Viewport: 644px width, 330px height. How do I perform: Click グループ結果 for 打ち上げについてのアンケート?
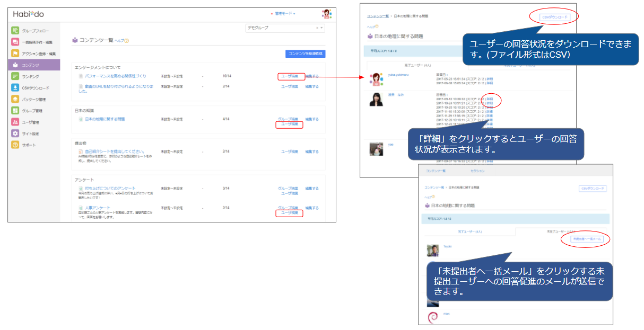[288, 189]
